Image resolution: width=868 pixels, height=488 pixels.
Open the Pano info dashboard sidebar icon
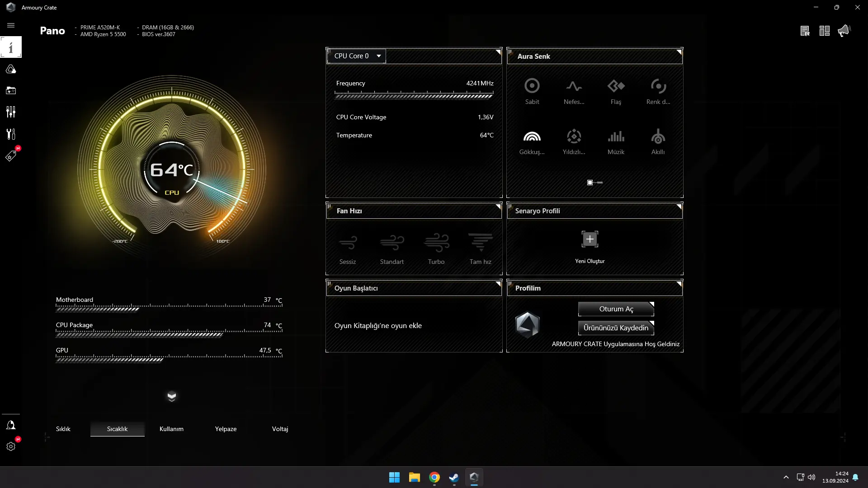click(x=11, y=47)
